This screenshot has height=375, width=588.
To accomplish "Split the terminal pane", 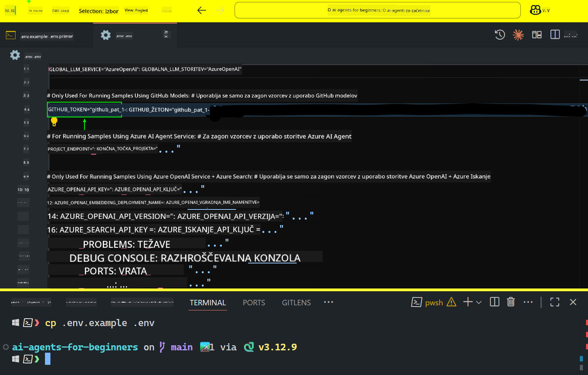I will tap(495, 302).
